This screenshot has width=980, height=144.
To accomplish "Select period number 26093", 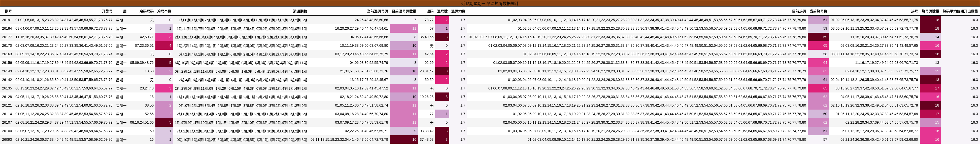I will 7,140.
